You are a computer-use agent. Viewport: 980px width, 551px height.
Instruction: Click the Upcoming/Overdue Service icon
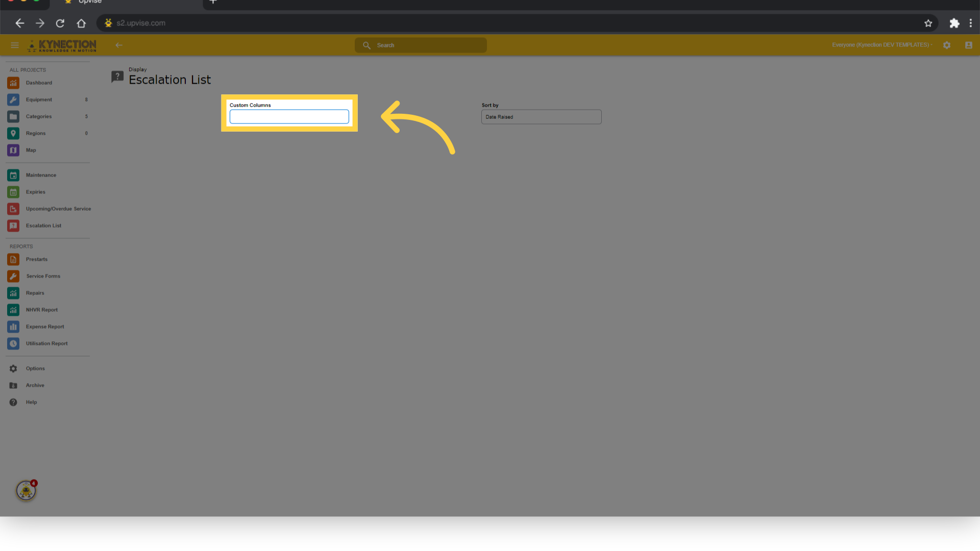[13, 209]
